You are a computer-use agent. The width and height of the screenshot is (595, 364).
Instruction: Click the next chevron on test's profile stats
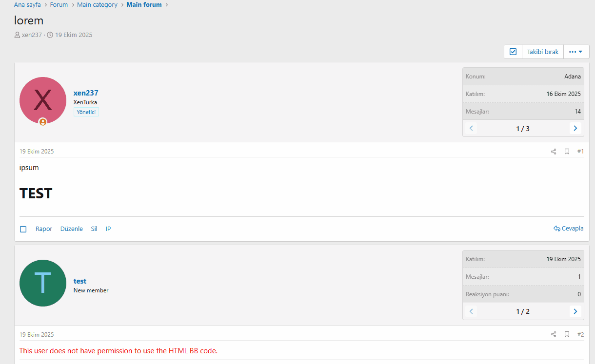pos(575,311)
